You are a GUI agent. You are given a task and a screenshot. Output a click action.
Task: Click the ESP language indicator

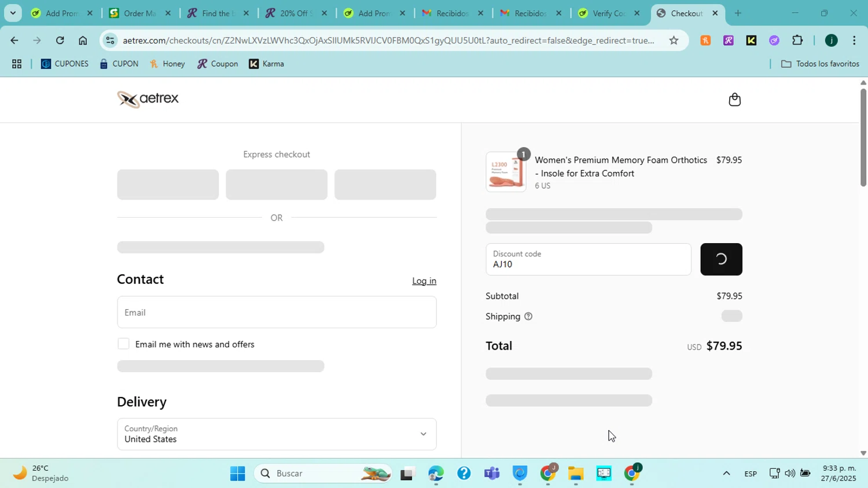[x=751, y=474]
